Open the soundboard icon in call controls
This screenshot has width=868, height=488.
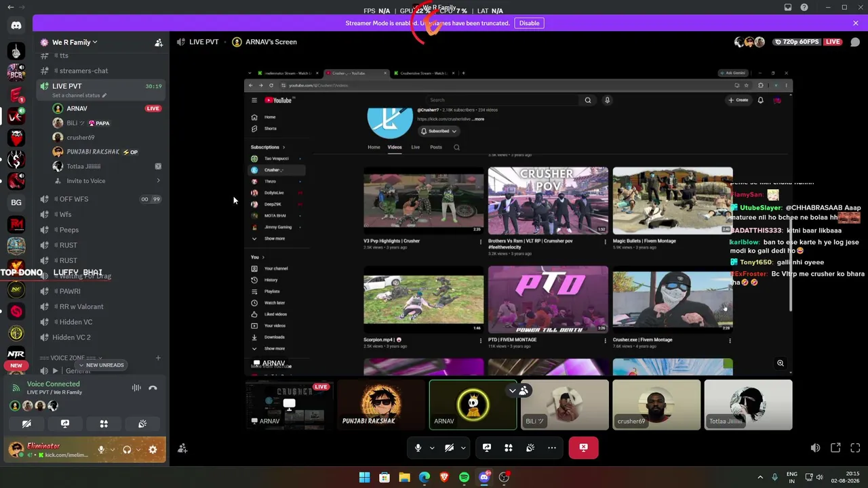530,447
